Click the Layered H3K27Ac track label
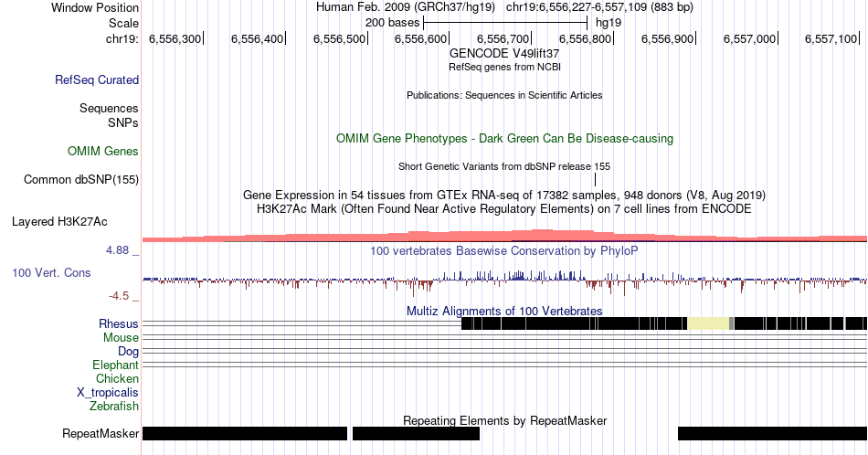868x455 pixels. pyautogui.click(x=59, y=221)
